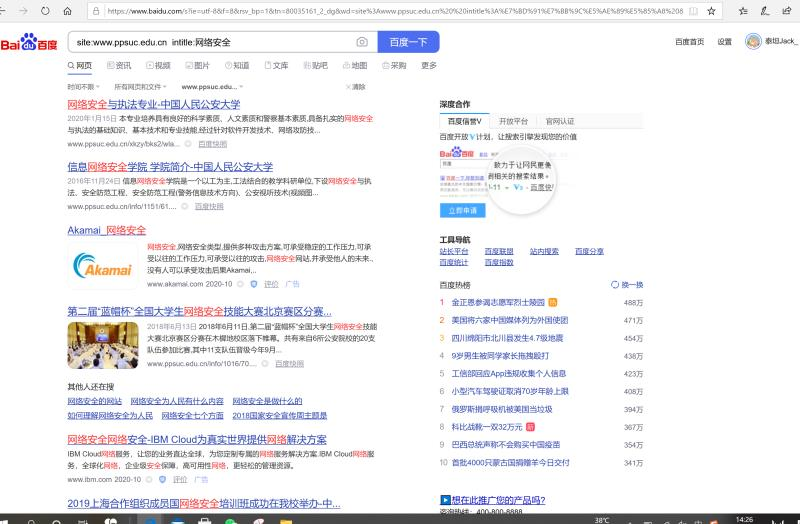
Task: Focus the browser address bar
Action: coord(394,11)
